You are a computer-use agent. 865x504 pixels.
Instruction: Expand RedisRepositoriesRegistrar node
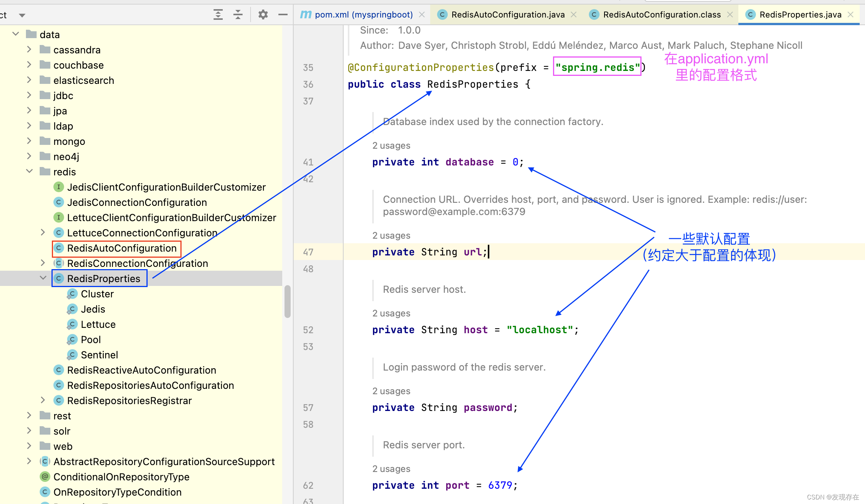coord(43,400)
